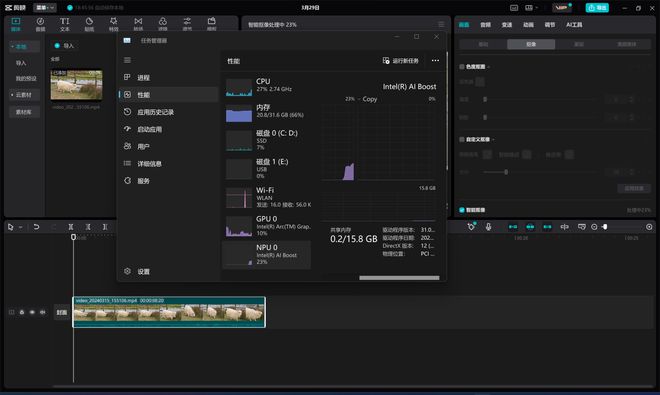Click 运行新任务 run new task button

pyautogui.click(x=401, y=61)
